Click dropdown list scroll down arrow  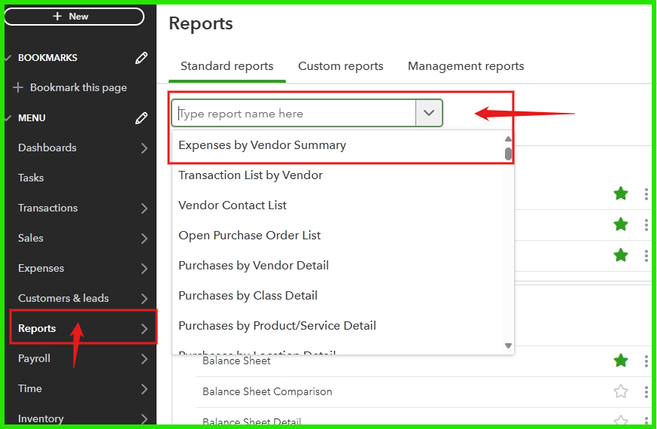(x=508, y=346)
